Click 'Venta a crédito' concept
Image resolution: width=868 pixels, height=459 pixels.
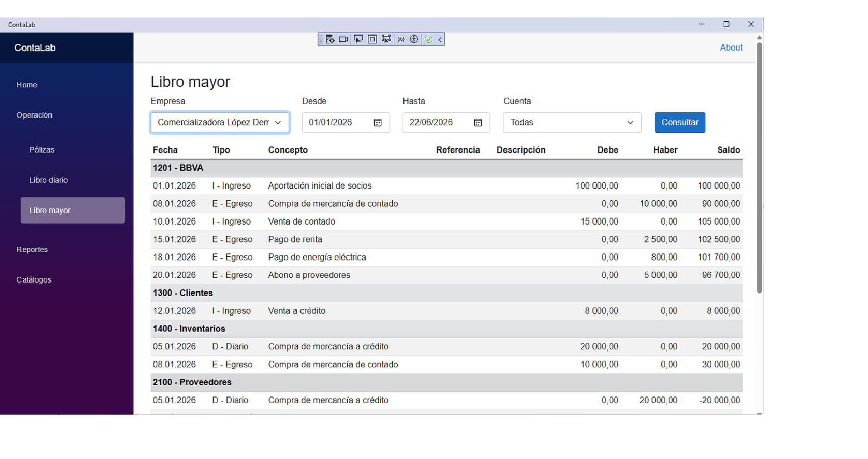(297, 311)
